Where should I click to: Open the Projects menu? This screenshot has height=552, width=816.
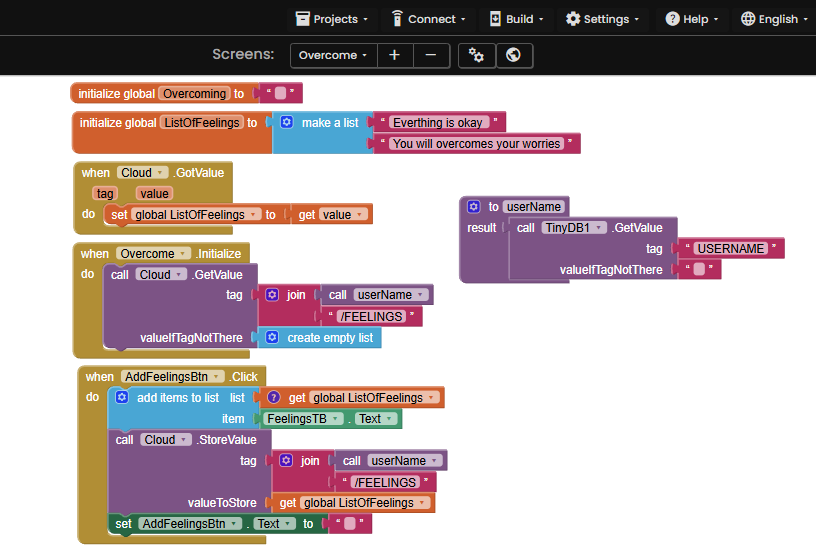coord(331,19)
